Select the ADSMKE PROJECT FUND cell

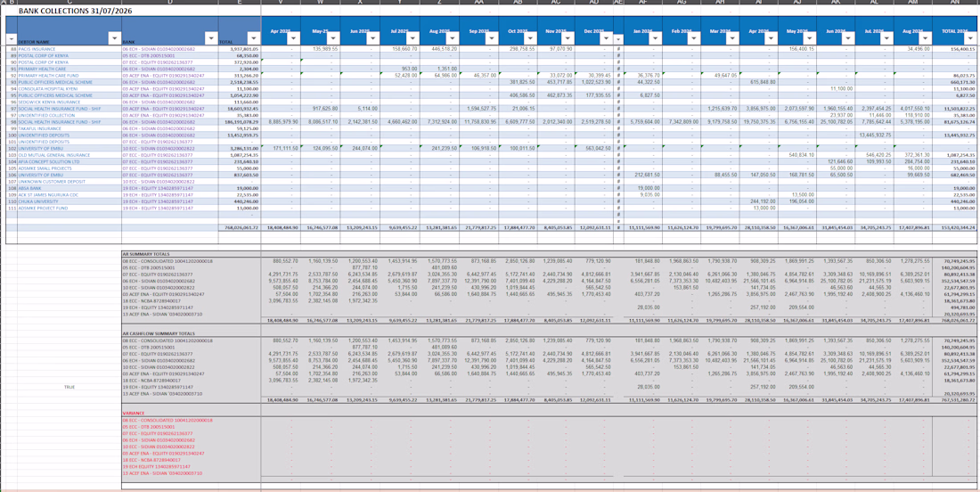coord(69,209)
